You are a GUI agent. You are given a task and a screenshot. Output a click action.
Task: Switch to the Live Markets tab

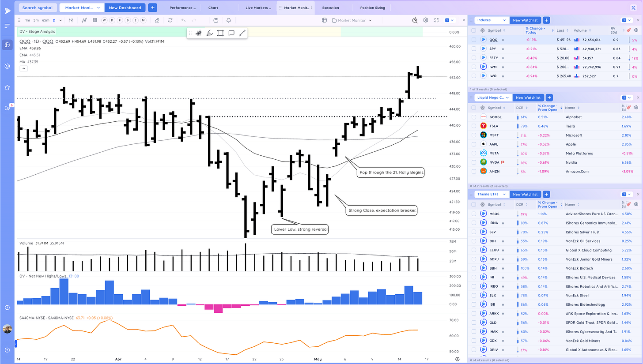[x=258, y=8]
